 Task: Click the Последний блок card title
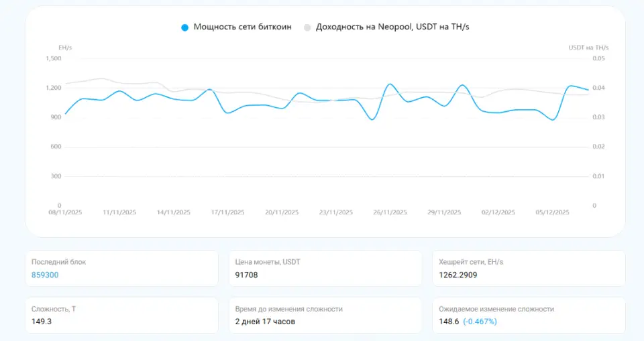[59, 262]
